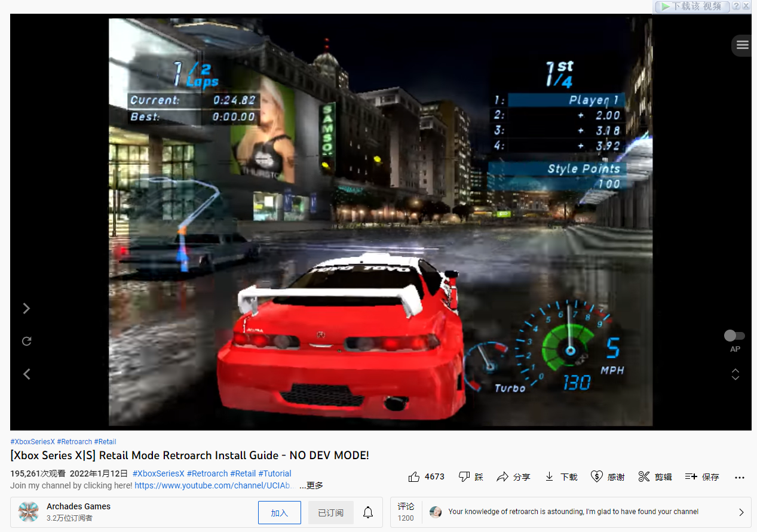Click the 已订阅 subscribed button
The width and height of the screenshot is (757, 532).
[331, 513]
